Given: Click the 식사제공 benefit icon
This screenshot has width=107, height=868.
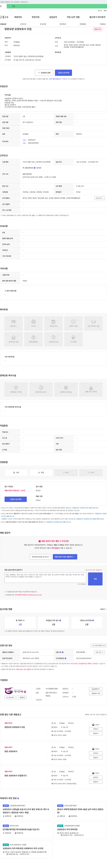Looking at the screenshot, I should (x=73, y=339).
